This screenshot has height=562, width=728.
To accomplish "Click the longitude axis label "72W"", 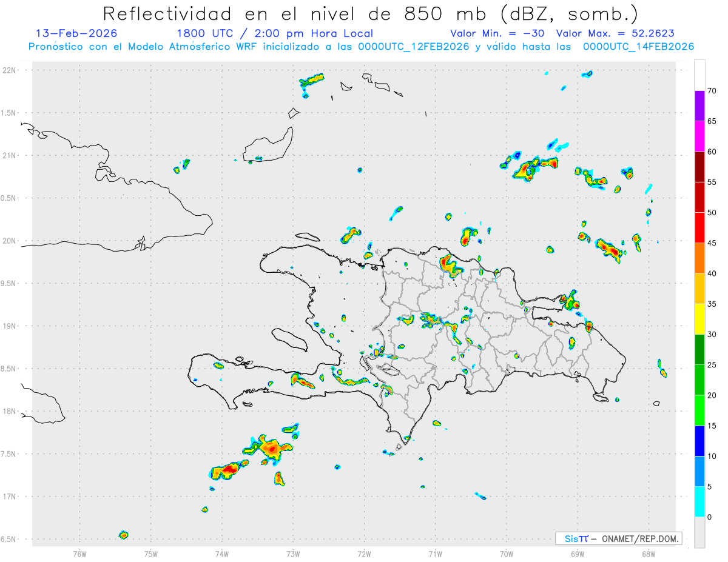I will pos(364,554).
